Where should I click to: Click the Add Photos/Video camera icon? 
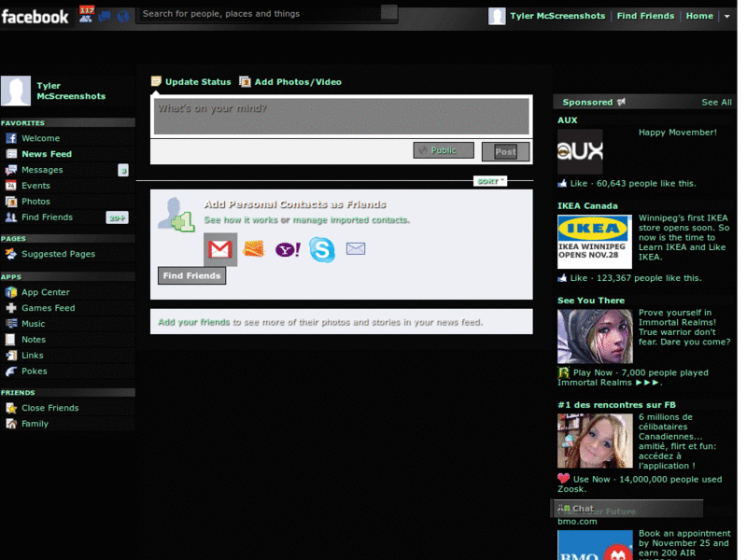click(245, 81)
